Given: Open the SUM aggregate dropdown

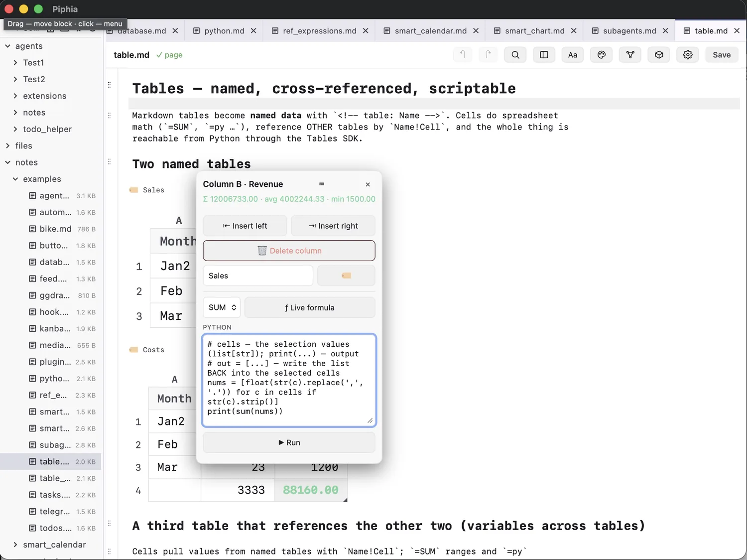Looking at the screenshot, I should (x=222, y=307).
